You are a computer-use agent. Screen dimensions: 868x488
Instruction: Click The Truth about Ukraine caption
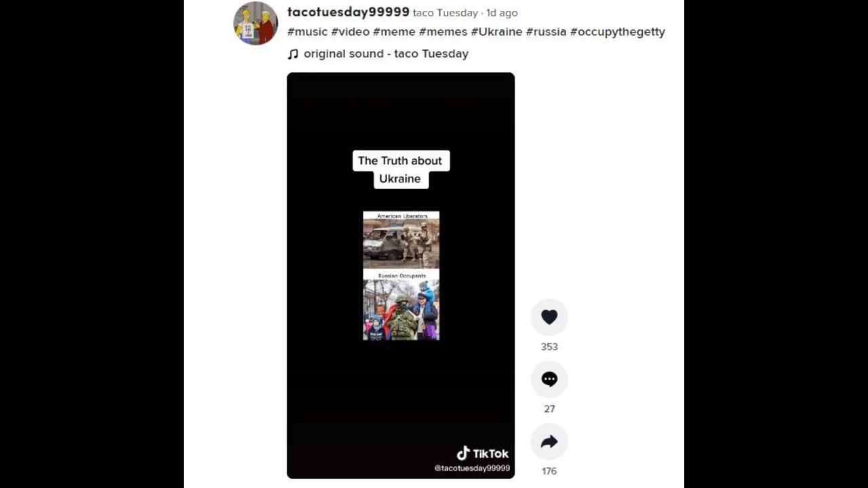click(401, 169)
